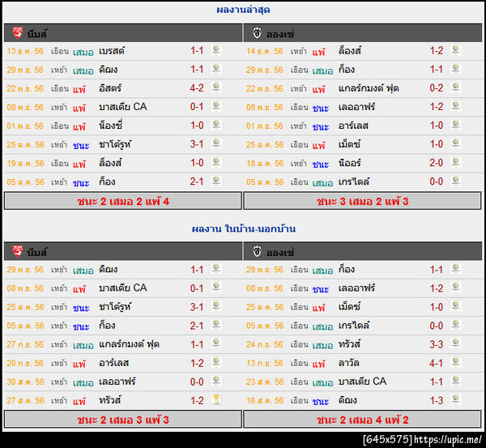Click the heading 'ผลงานล่าสุด'
This screenshot has height=448, width=486.
pos(243,10)
